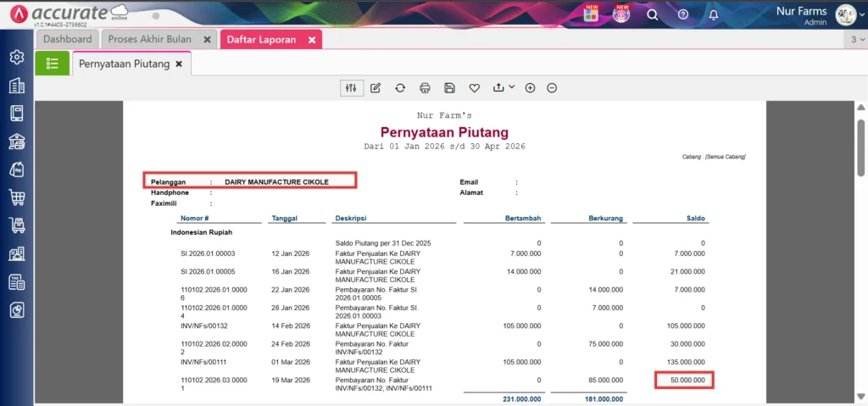The width and height of the screenshot is (868, 406).
Task: Click invoice number INV/NFs/00111
Action: (203, 362)
